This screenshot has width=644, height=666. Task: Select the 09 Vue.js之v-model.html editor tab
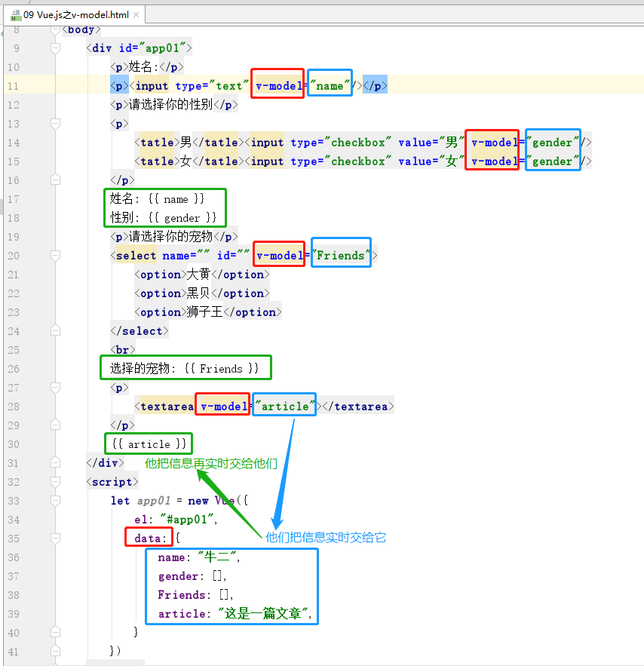[75, 14]
